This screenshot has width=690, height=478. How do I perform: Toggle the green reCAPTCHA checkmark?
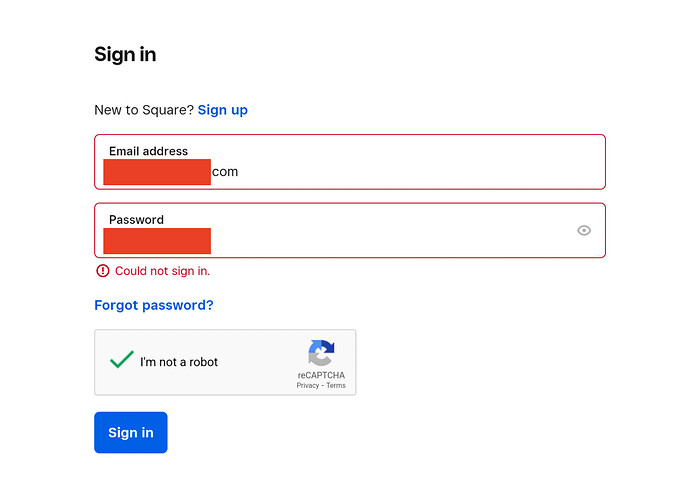(x=122, y=360)
